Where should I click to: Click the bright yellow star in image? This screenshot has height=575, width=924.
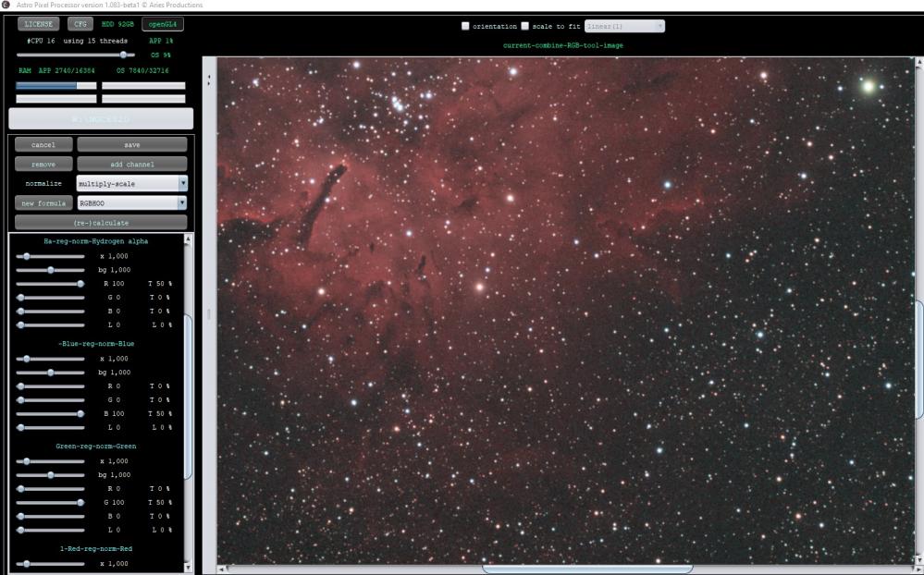tap(868, 87)
